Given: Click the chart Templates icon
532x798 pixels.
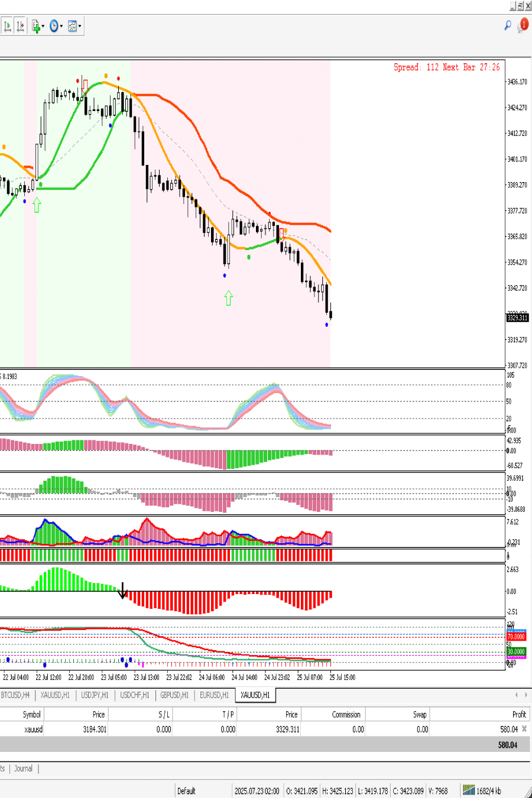Looking at the screenshot, I should [72, 26].
